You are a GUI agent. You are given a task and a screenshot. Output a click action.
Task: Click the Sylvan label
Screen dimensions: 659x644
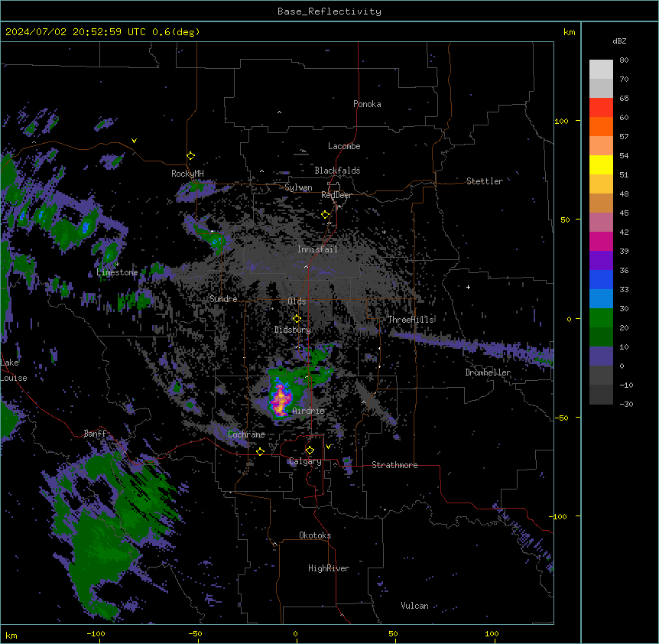[298, 187]
